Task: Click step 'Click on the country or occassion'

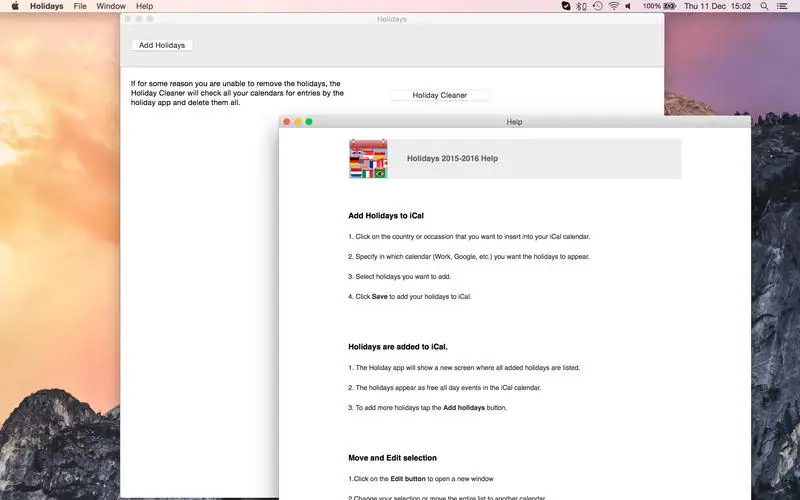Action: (469, 236)
